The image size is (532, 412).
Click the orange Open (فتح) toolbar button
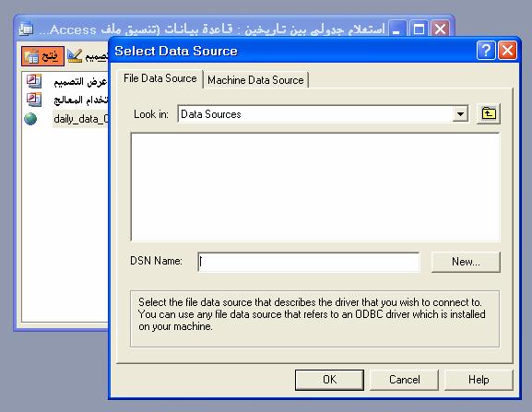pyautogui.click(x=42, y=56)
